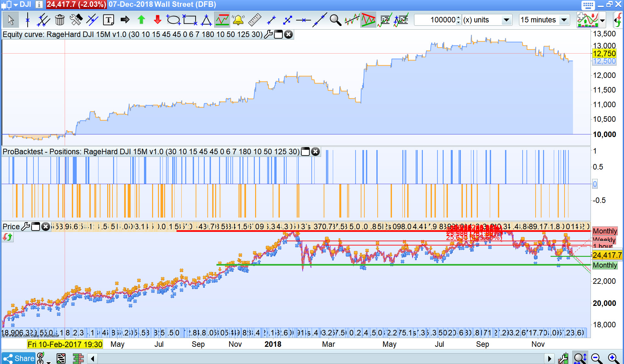Click the 100000 quantity input field
The image size is (624, 364).
click(435, 20)
